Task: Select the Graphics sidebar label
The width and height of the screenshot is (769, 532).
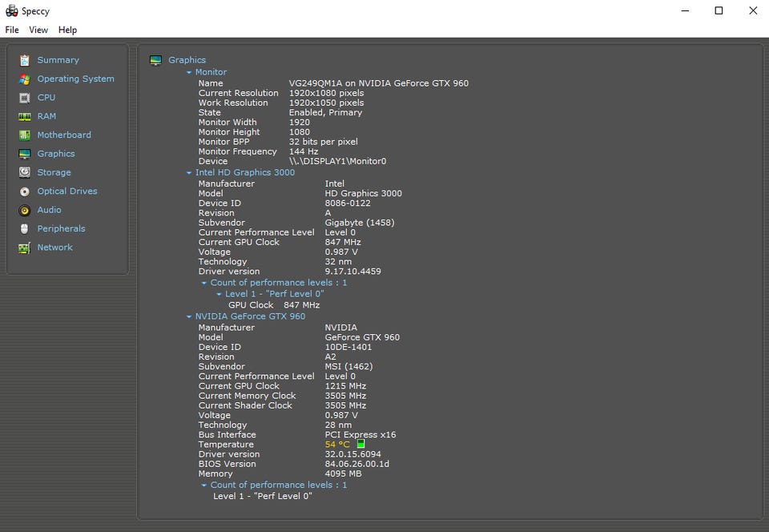Action: [56, 154]
